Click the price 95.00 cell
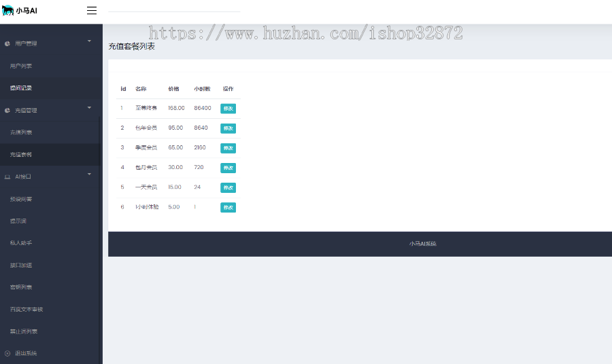This screenshot has height=364, width=612. coord(175,128)
